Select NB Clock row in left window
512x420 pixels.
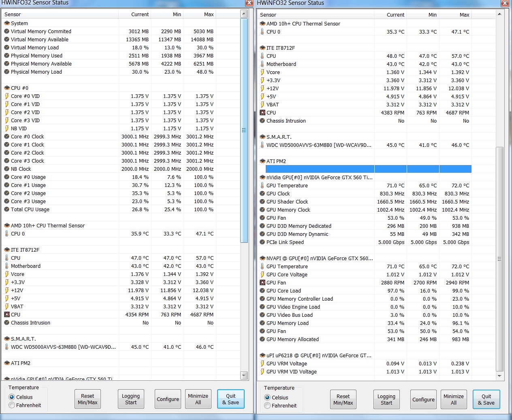click(109, 169)
